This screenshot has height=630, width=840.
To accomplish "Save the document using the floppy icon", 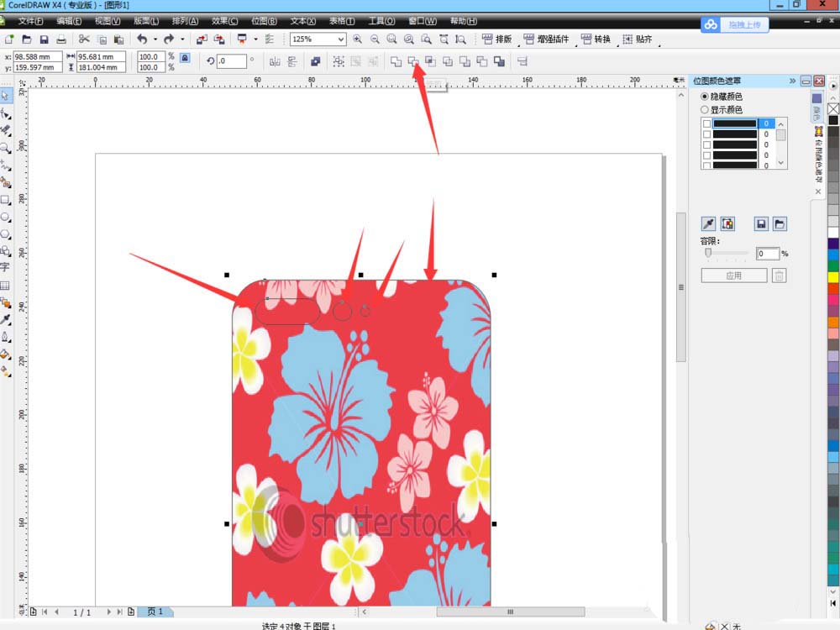I will (44, 39).
